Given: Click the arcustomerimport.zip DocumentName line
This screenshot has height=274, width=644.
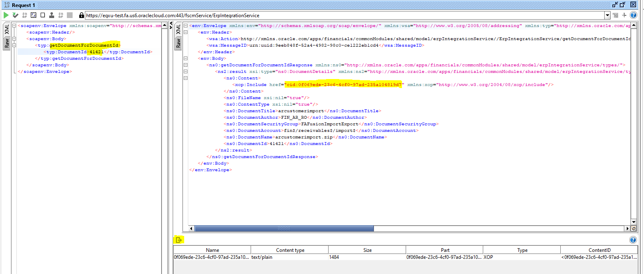Looking at the screenshot, I should (x=306, y=137).
